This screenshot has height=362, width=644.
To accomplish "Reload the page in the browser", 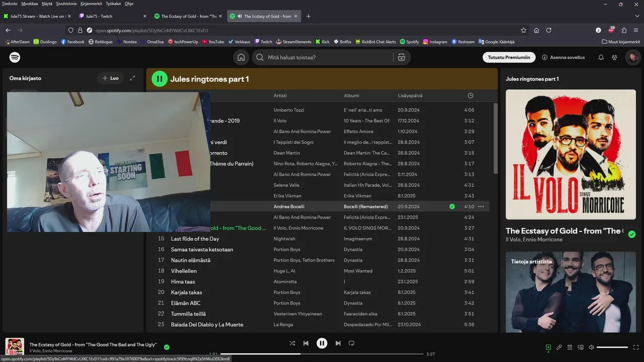I will 549,30.
